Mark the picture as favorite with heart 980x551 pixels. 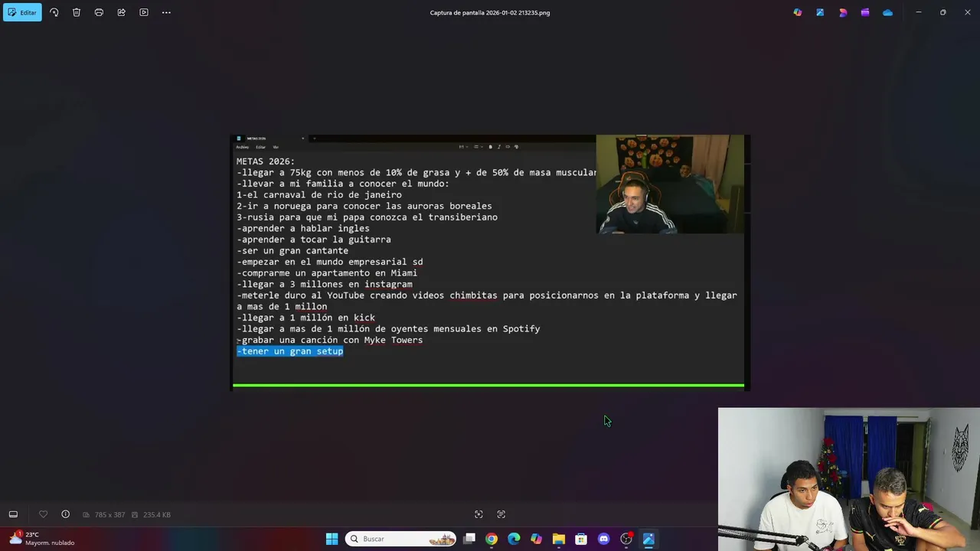[x=43, y=514]
